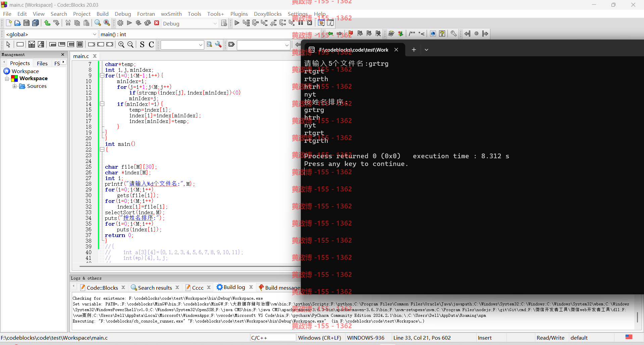Open the Find magnifier tool

point(98,23)
